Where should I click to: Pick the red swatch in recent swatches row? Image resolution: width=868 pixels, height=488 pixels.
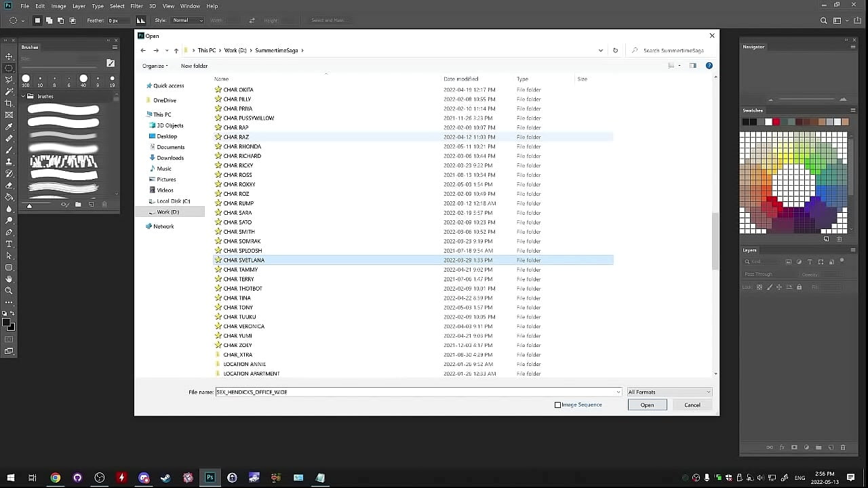776,122
